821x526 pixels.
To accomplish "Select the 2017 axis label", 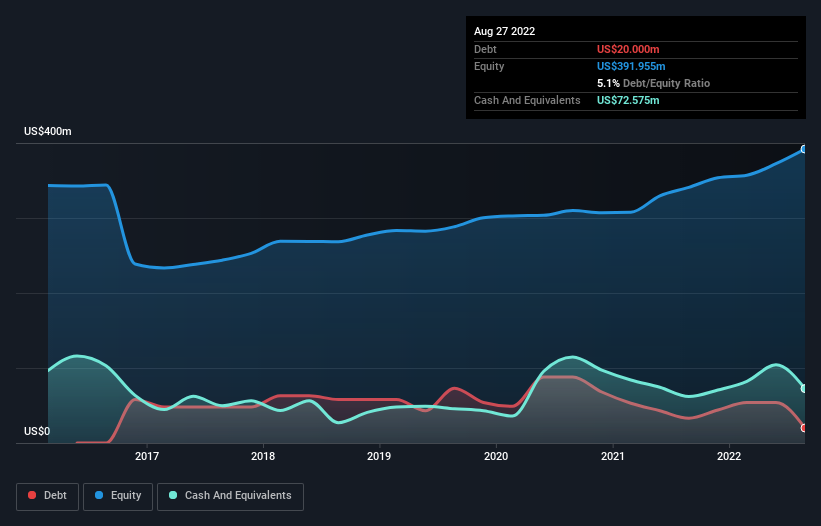I will (x=147, y=456).
